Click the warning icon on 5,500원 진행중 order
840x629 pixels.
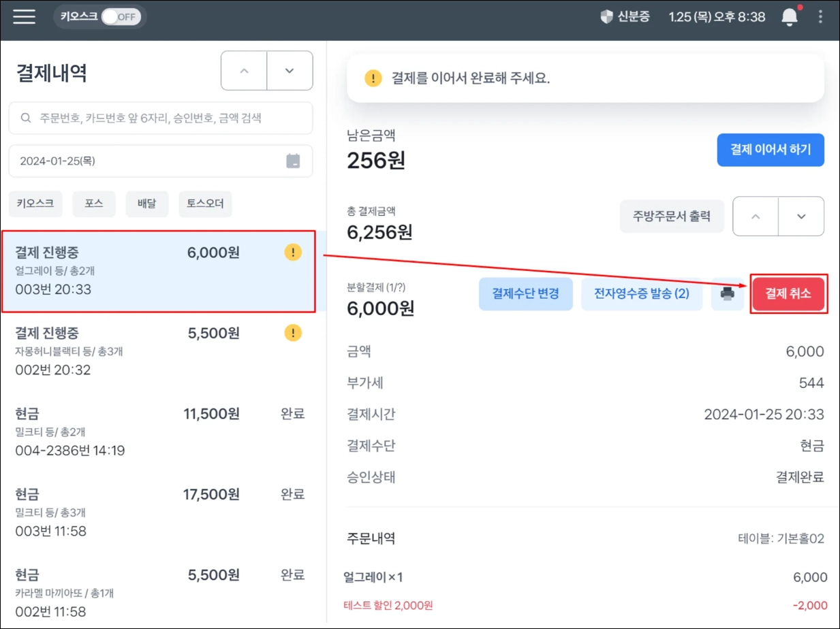point(293,333)
